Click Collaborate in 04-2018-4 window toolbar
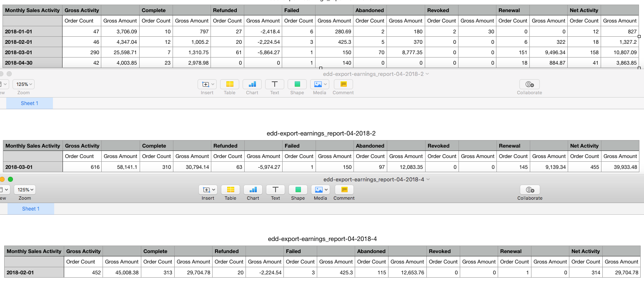Screen dimensions: 644x281 tap(530, 190)
